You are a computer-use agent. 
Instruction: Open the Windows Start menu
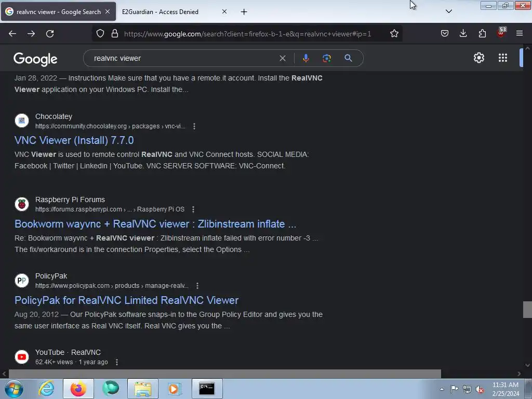point(14,389)
